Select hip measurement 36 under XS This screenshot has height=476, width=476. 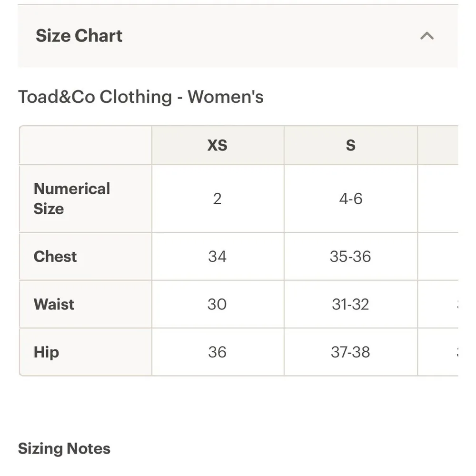pos(218,352)
